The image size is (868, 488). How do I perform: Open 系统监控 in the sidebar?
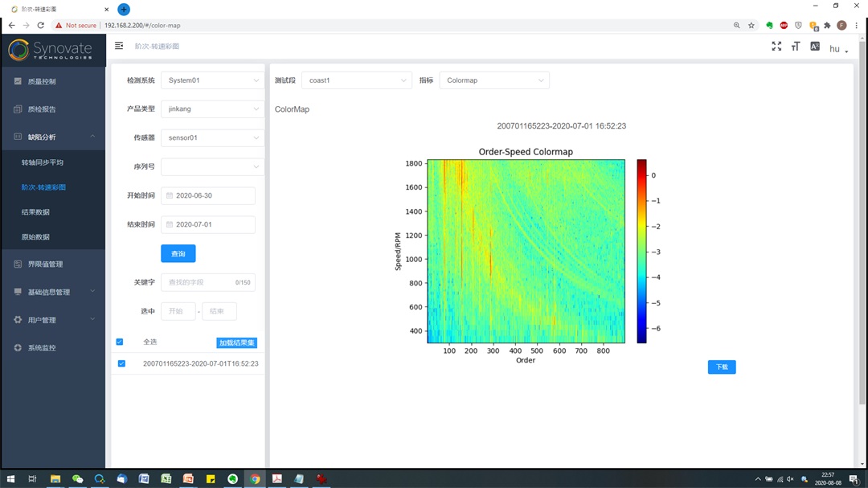[x=42, y=348]
